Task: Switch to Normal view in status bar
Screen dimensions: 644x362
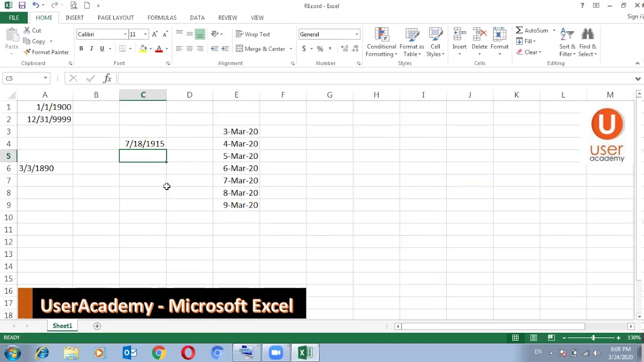Action: point(515,338)
